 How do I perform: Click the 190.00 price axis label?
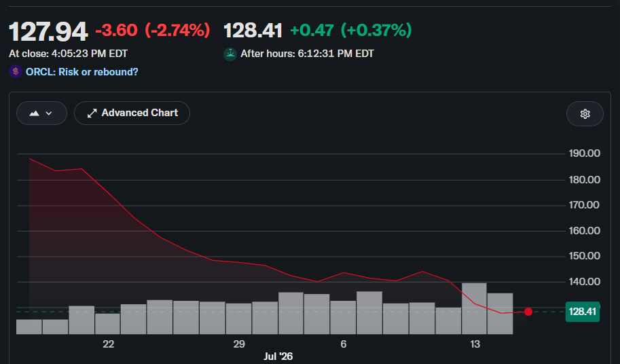pyautogui.click(x=584, y=153)
